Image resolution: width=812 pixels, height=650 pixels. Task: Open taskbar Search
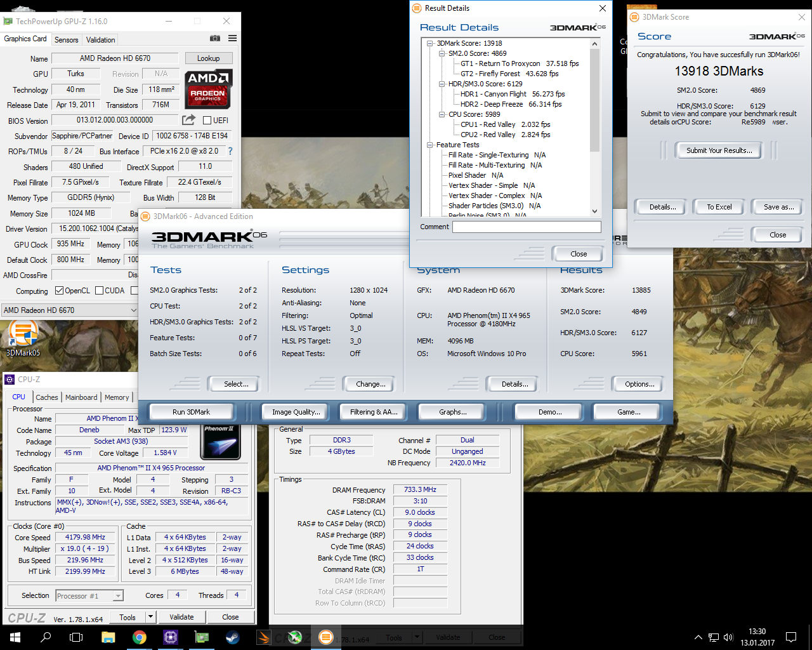[46, 637]
